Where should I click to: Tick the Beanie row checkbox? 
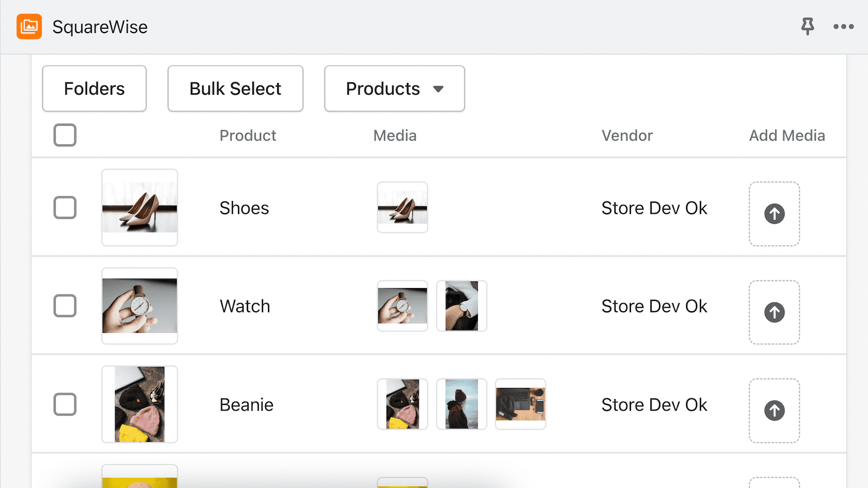pyautogui.click(x=65, y=404)
